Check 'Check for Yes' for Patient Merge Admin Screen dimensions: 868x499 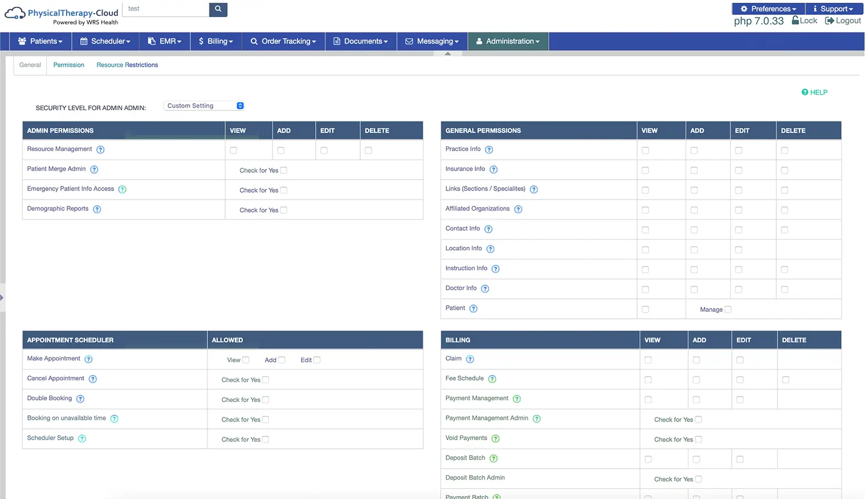tap(283, 170)
